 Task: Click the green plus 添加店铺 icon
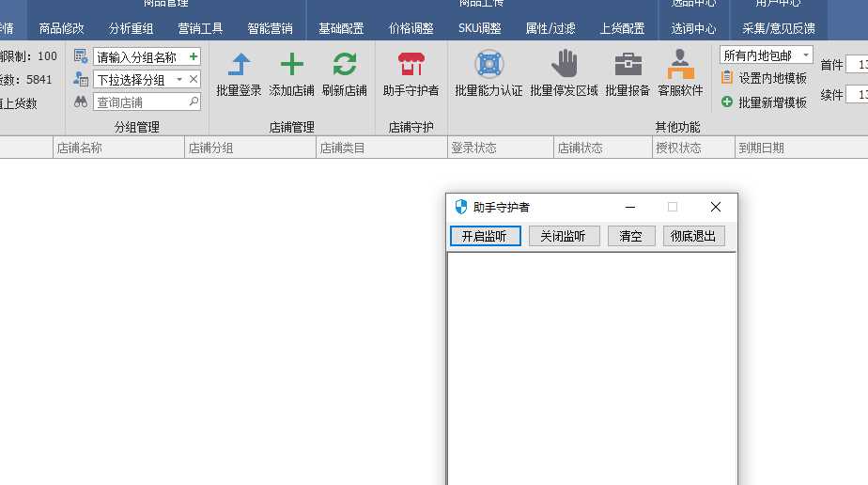click(x=292, y=65)
